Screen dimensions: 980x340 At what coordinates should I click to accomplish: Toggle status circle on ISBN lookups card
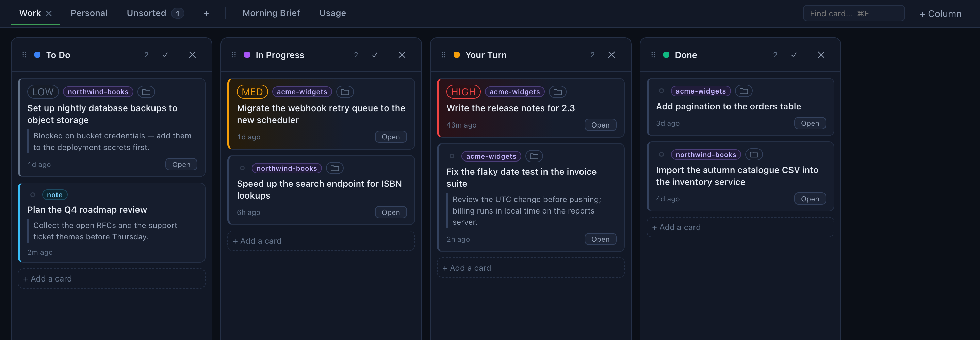[242, 168]
